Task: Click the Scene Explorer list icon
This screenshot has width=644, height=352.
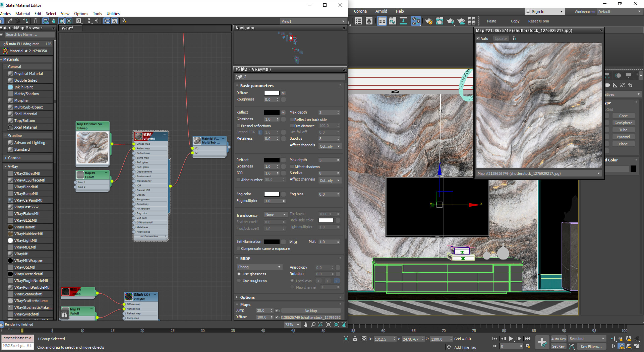Action: point(358,21)
